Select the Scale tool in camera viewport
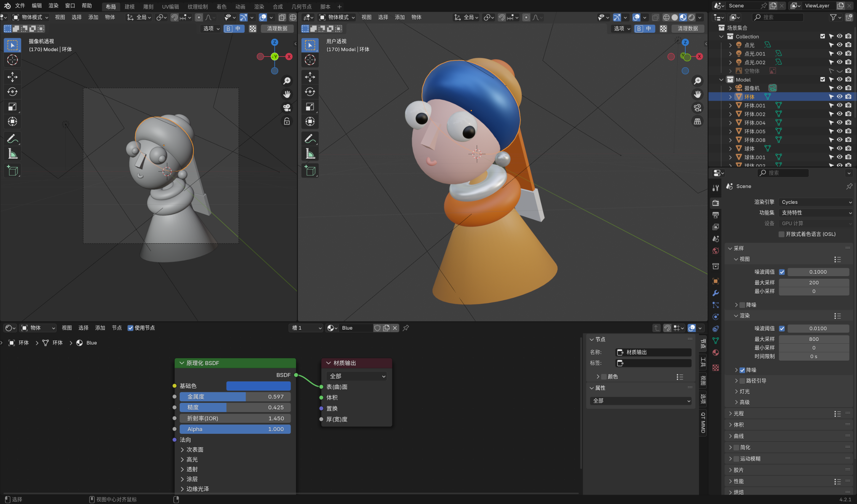The image size is (857, 504). coord(12,107)
